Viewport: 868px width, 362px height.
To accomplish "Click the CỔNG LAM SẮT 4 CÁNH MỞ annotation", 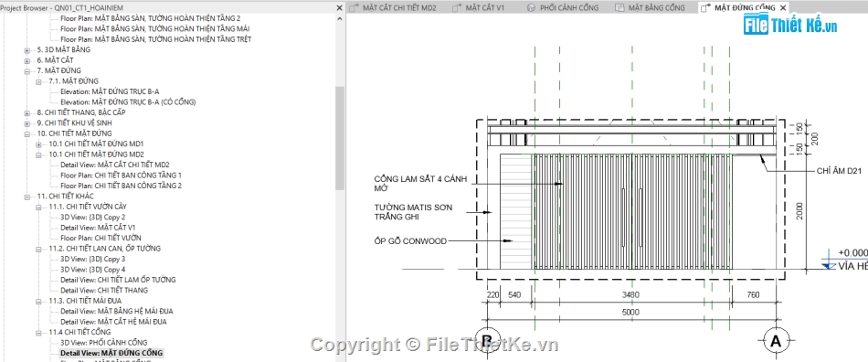I will [420, 183].
